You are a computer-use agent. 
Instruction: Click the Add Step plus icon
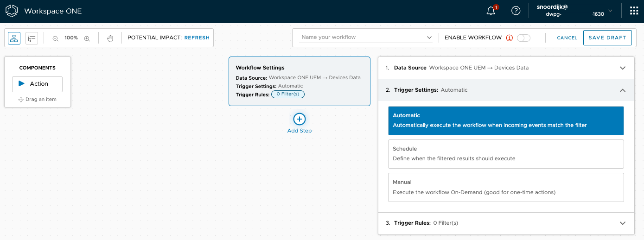coord(300,119)
